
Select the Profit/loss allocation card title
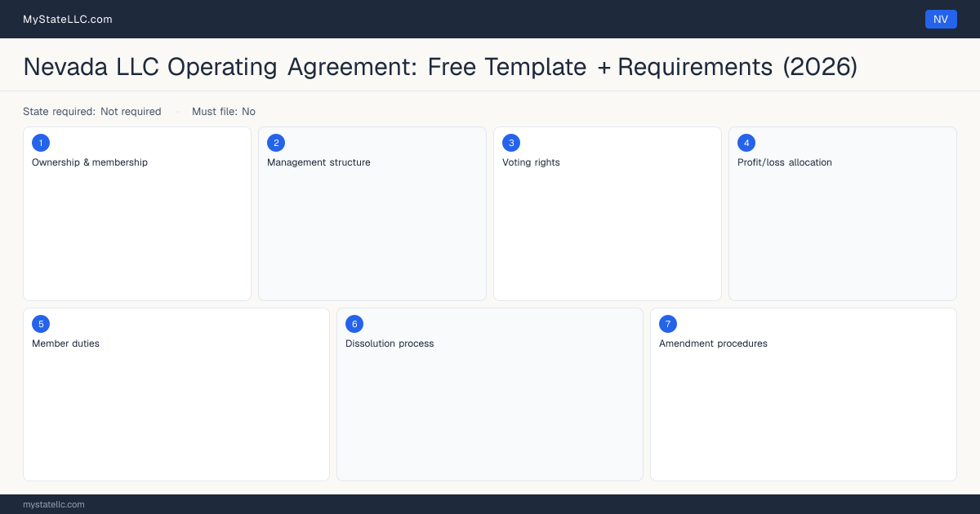(x=785, y=162)
